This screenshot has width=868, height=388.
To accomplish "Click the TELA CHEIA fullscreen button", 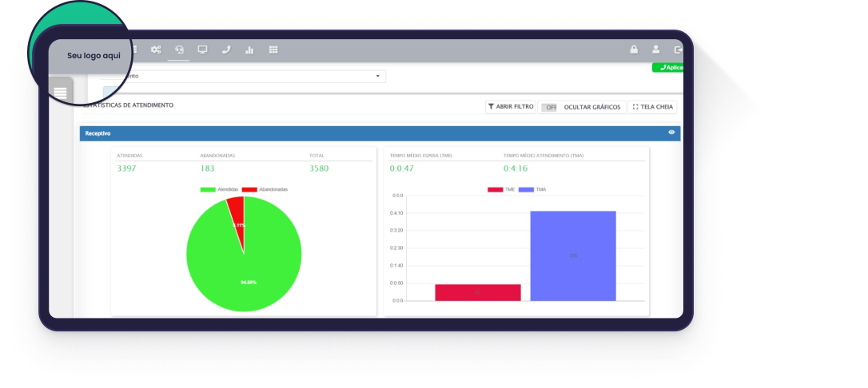I will 653,107.
